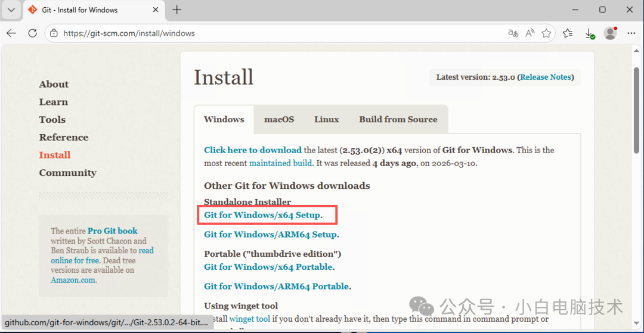Download Git for Windows/ARM64 Portable
This screenshot has height=333, width=644.
tap(277, 287)
